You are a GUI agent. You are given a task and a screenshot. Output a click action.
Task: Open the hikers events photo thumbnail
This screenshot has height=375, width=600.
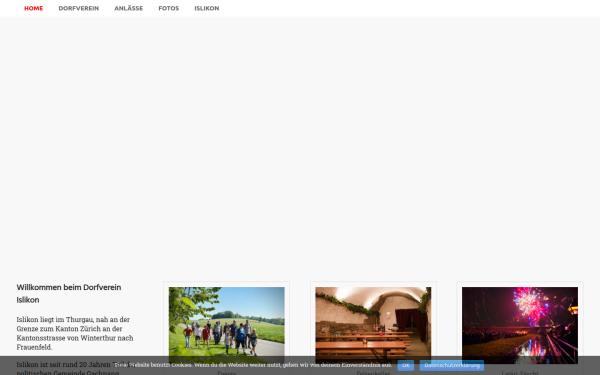227,325
